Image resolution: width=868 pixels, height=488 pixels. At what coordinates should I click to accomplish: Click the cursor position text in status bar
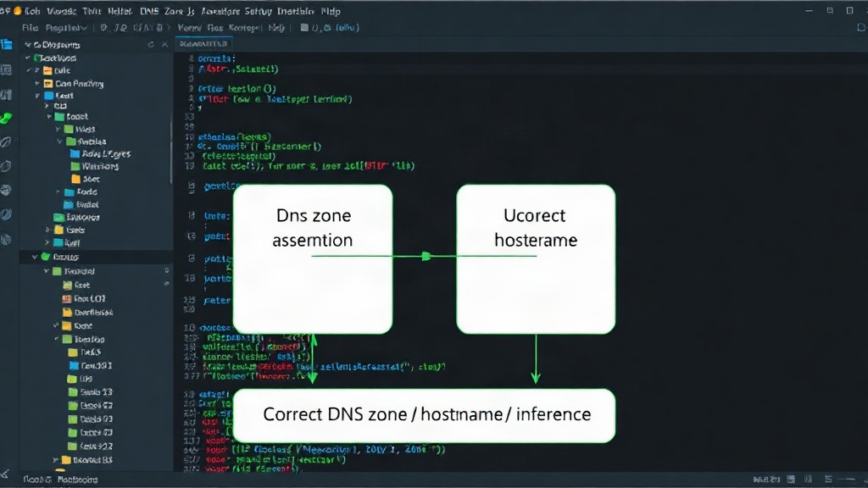766,480
